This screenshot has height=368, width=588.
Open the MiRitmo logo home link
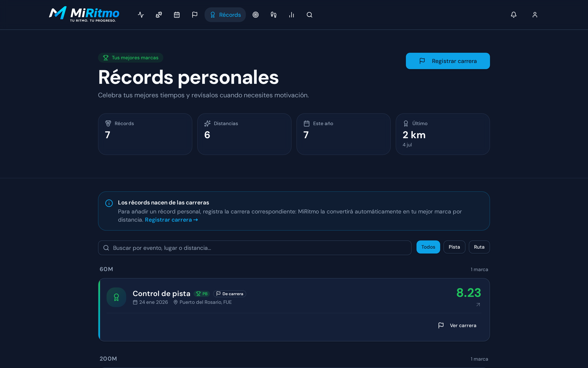(84, 15)
